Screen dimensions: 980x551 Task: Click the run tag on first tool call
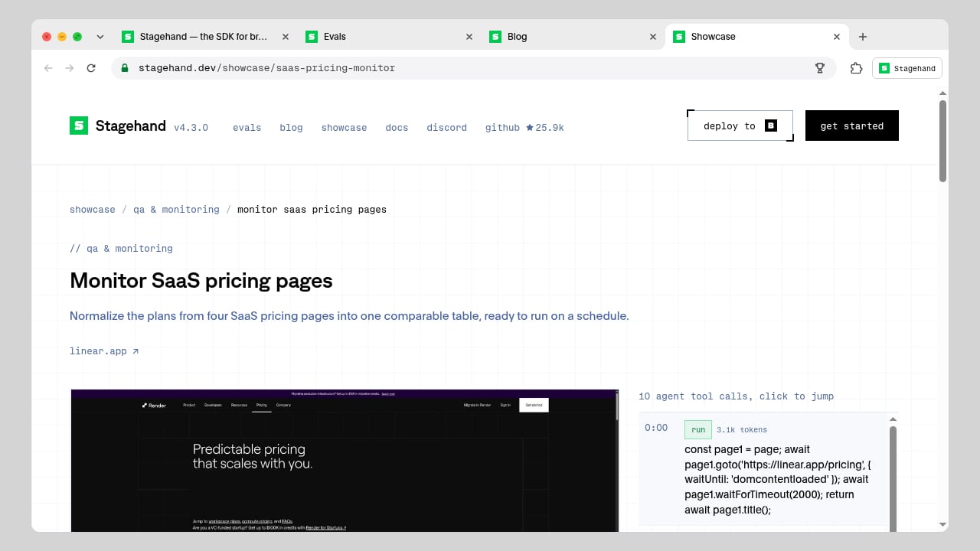[x=698, y=429]
